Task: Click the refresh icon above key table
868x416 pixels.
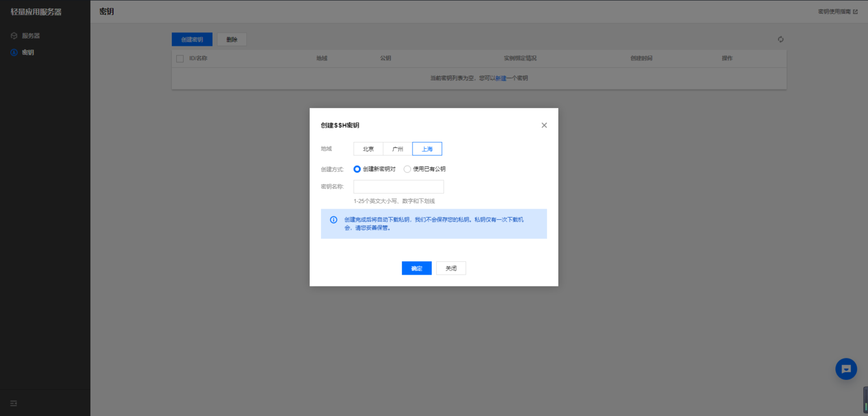Action: (x=780, y=40)
